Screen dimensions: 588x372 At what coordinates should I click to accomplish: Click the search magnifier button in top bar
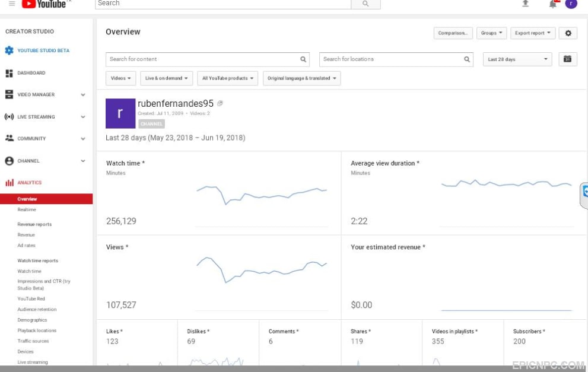(x=365, y=4)
